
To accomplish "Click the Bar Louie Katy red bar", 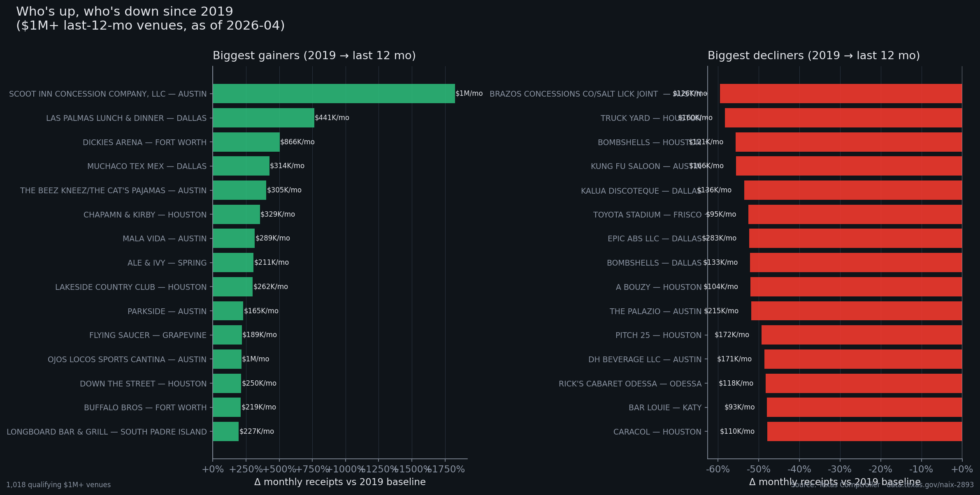I will pyautogui.click(x=864, y=407).
